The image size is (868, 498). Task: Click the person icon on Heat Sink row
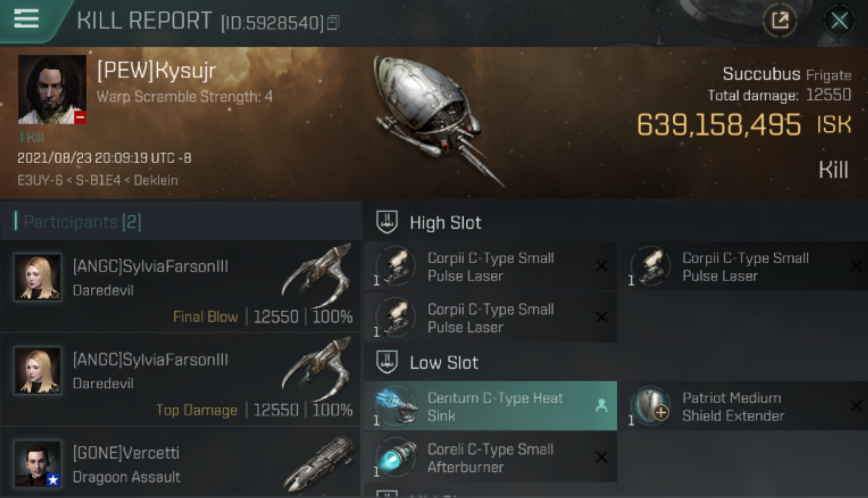coord(601,406)
